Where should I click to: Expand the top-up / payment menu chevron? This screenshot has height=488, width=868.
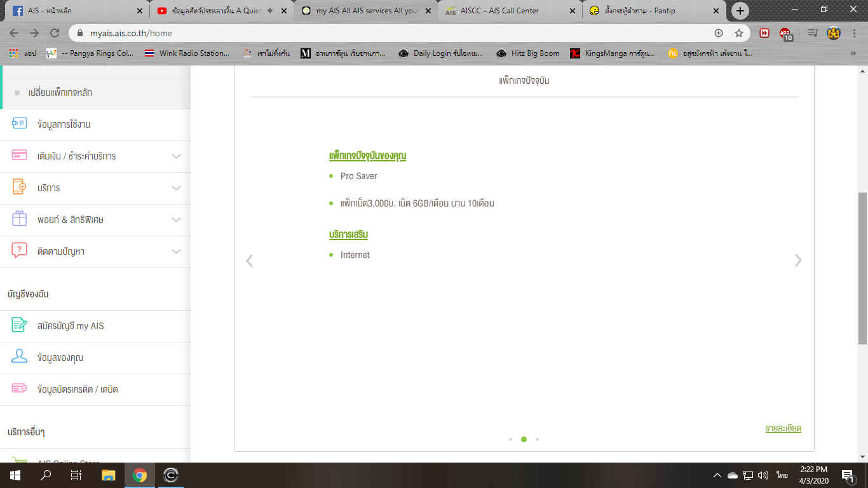click(177, 156)
